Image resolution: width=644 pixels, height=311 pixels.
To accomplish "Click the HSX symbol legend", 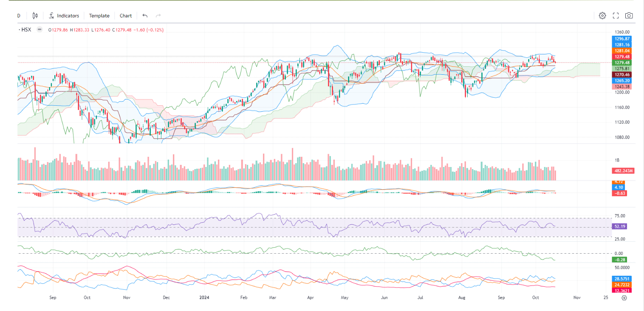I will 26,30.
